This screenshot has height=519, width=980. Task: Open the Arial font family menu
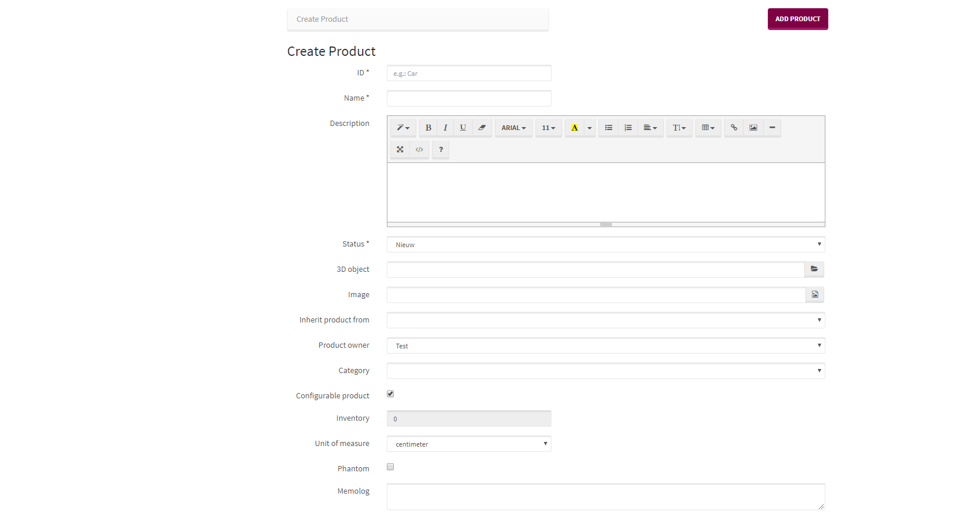tap(513, 128)
